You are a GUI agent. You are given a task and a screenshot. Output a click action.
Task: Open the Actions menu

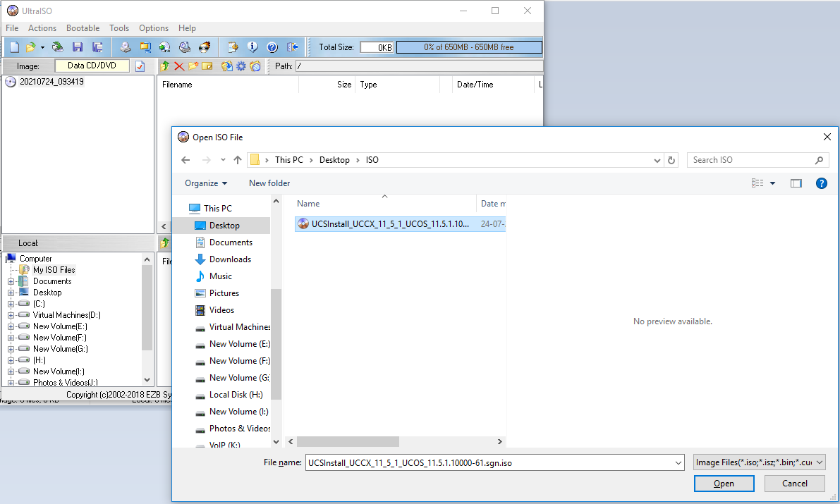coord(42,28)
